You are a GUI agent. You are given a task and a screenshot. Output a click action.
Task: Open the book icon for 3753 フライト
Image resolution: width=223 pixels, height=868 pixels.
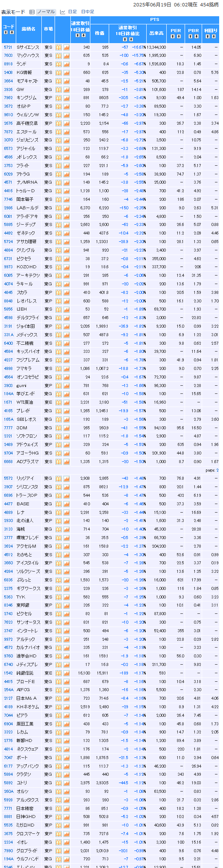point(59,165)
